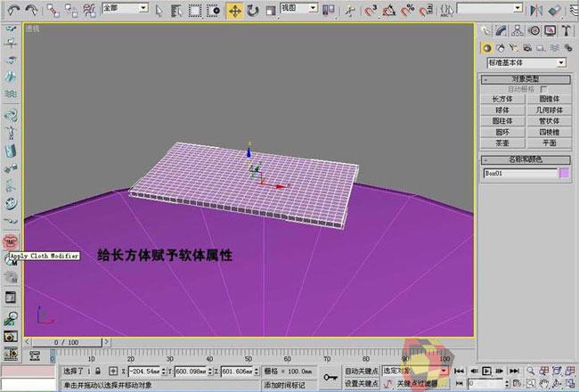
Task: Toggle the 设置关键点 set key button
Action: point(361,383)
